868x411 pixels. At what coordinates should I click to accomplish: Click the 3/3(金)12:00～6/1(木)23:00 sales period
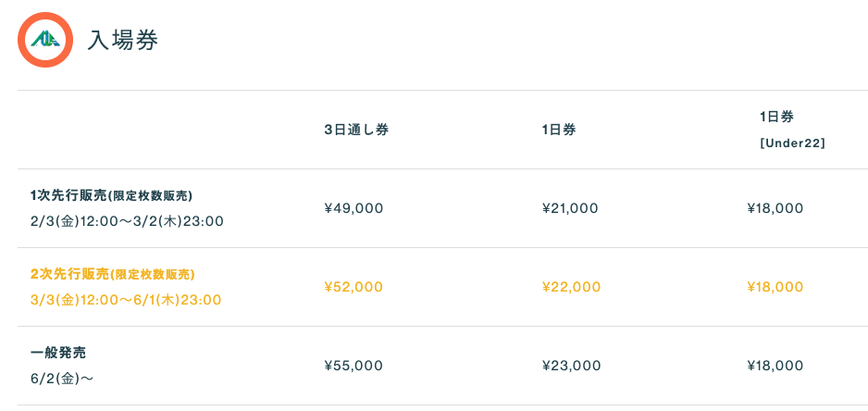pos(126,300)
